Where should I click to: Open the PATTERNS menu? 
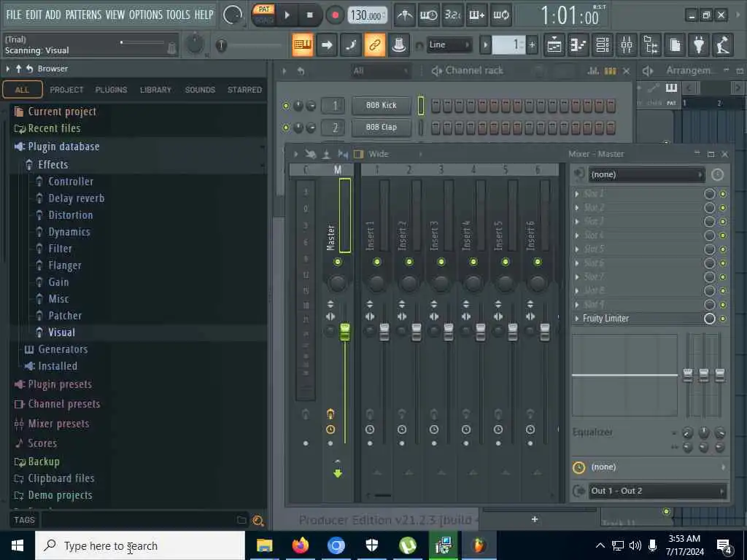(83, 15)
